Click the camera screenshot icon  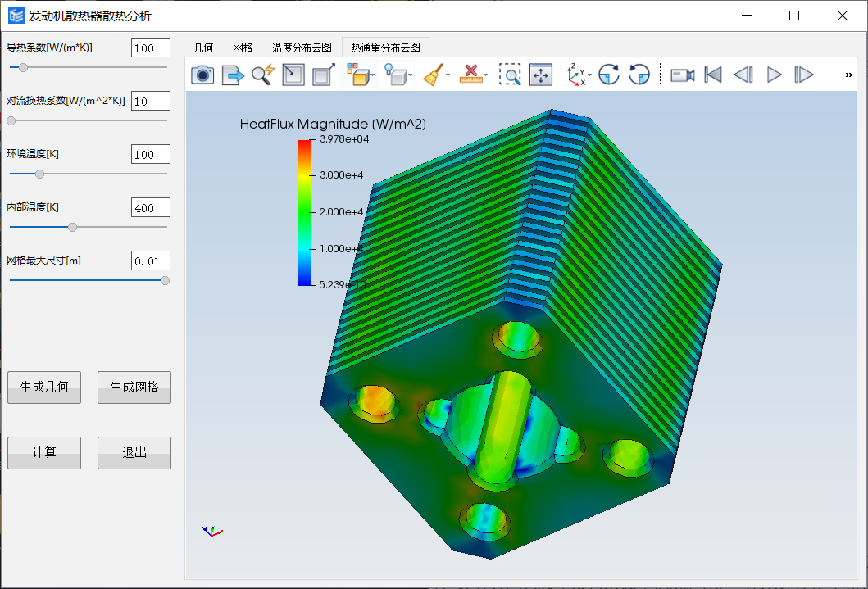[x=202, y=75]
